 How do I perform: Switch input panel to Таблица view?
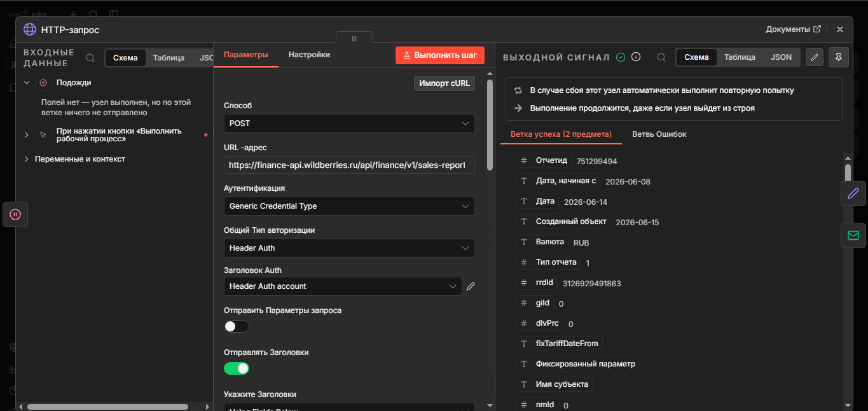(x=169, y=58)
